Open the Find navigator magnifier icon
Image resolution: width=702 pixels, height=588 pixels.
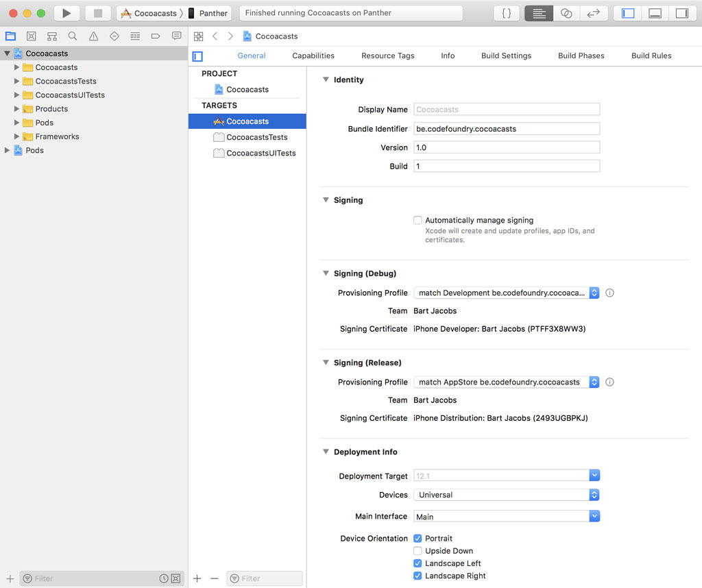(73, 36)
